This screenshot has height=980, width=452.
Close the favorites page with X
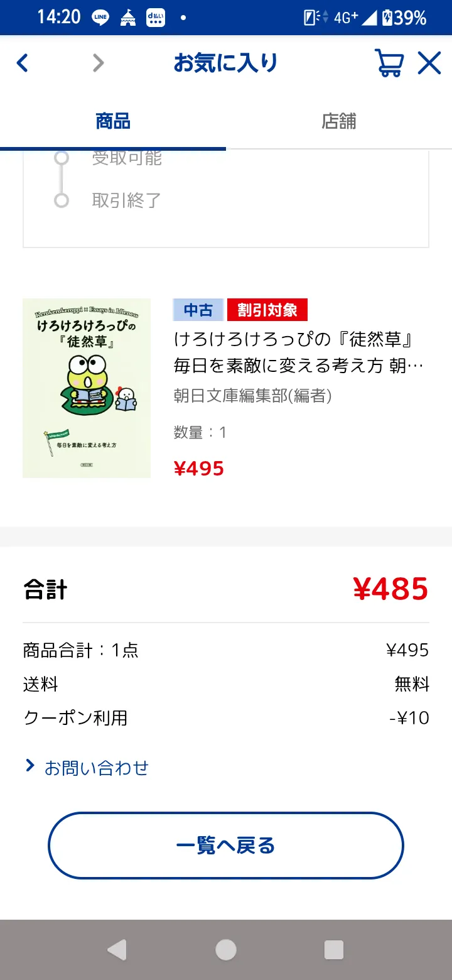[x=429, y=63]
